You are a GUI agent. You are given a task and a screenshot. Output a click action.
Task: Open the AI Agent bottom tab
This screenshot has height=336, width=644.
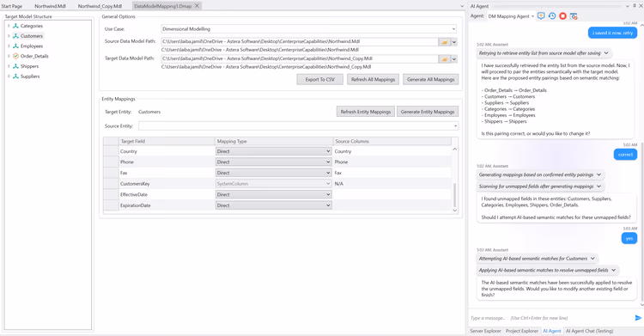551,331
